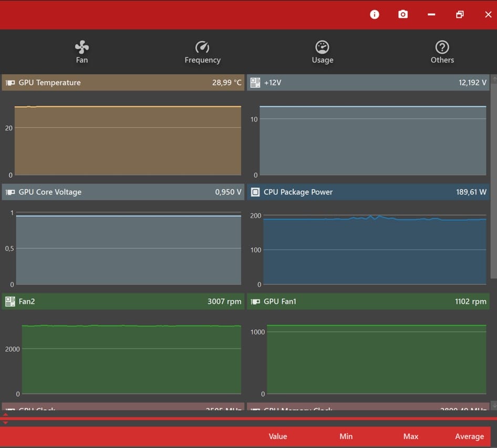Click the panel splitter arrows at bottom left
Image resolution: width=497 pixels, height=448 pixels.
pyautogui.click(x=6, y=419)
